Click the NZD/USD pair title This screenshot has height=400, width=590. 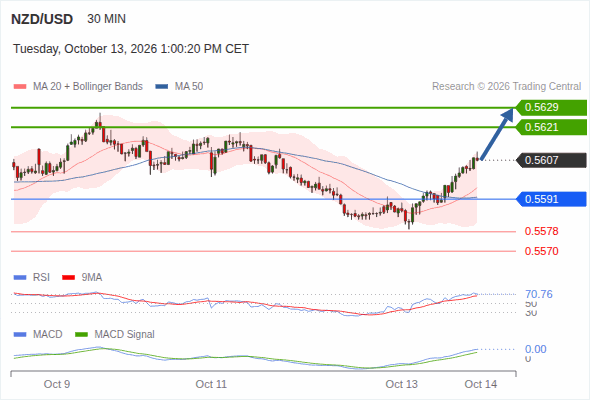click(42, 19)
